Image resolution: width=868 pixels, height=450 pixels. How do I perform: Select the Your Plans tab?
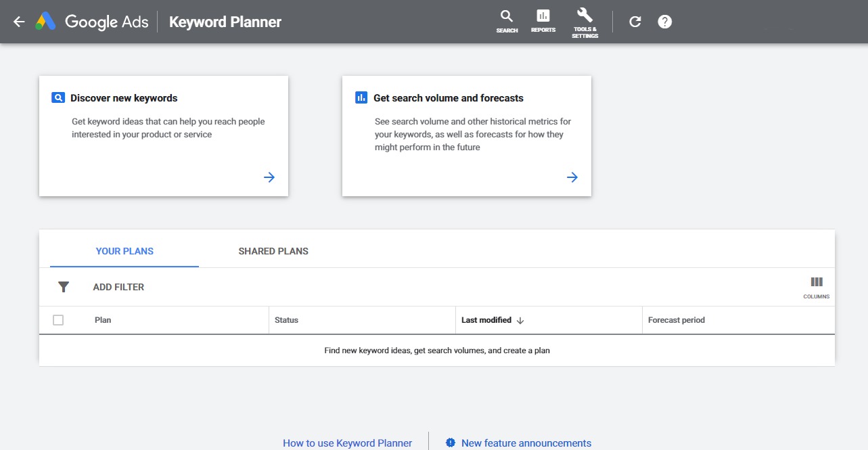click(x=124, y=250)
